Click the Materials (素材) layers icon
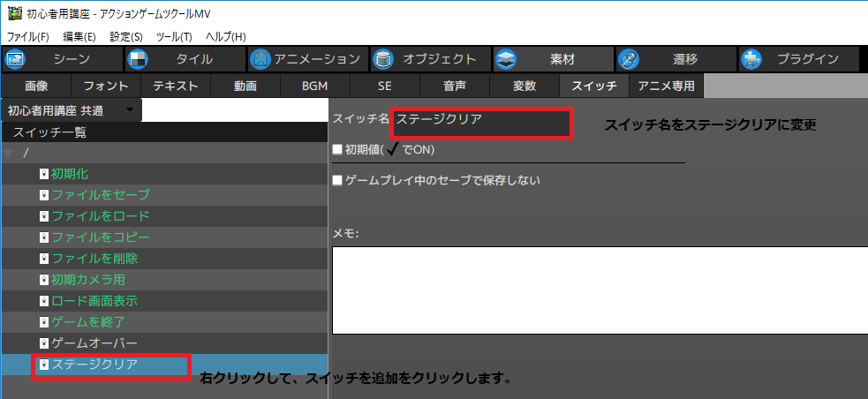The height and width of the screenshot is (399, 868). (505, 59)
